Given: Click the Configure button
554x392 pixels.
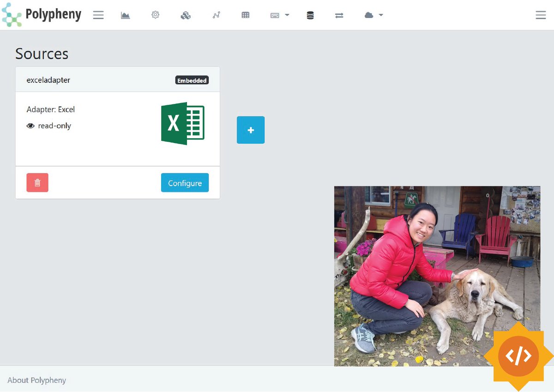Looking at the screenshot, I should (185, 183).
